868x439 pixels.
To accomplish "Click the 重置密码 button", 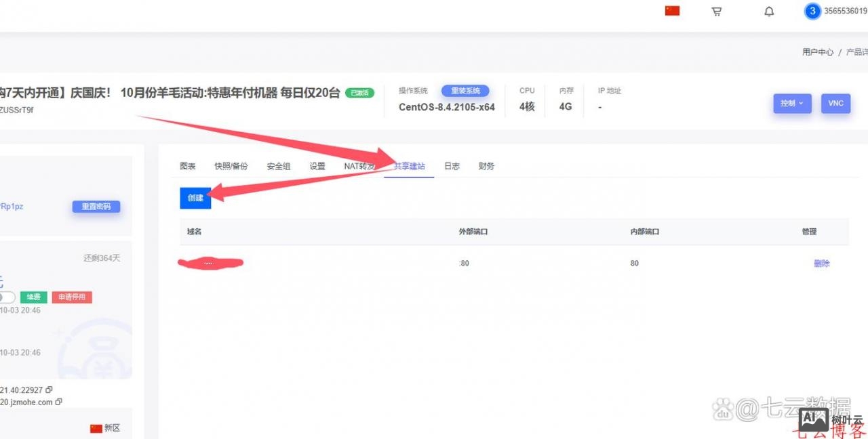I will 96,206.
